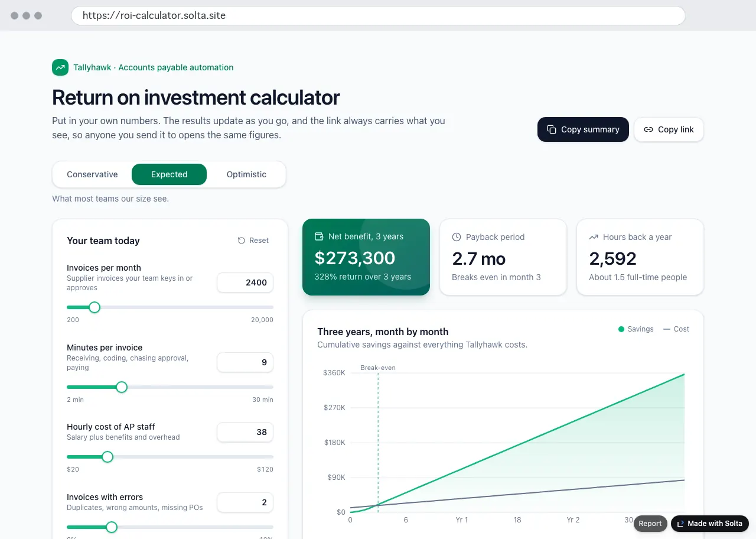Click the "Yr 1" axis label
This screenshot has height=539, width=756.
pyautogui.click(x=461, y=520)
